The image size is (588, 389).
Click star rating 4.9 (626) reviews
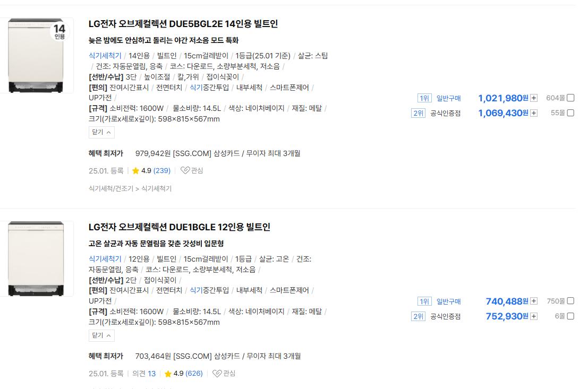point(184,374)
